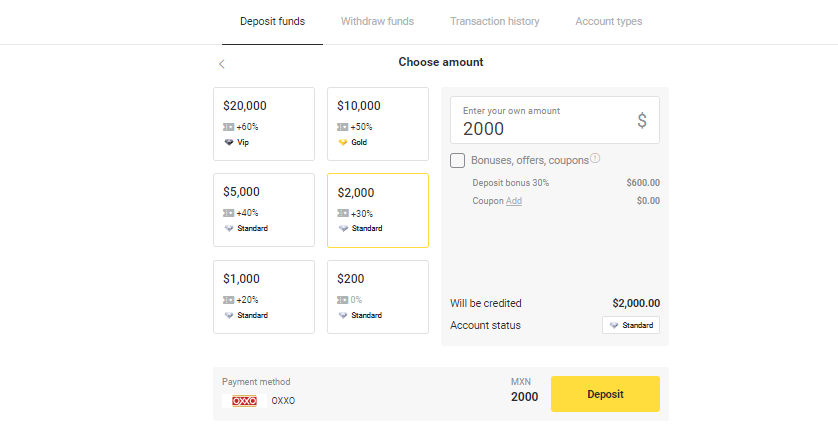Go to the Account types tab
Image resolution: width=838 pixels, height=435 pixels.
click(x=608, y=21)
